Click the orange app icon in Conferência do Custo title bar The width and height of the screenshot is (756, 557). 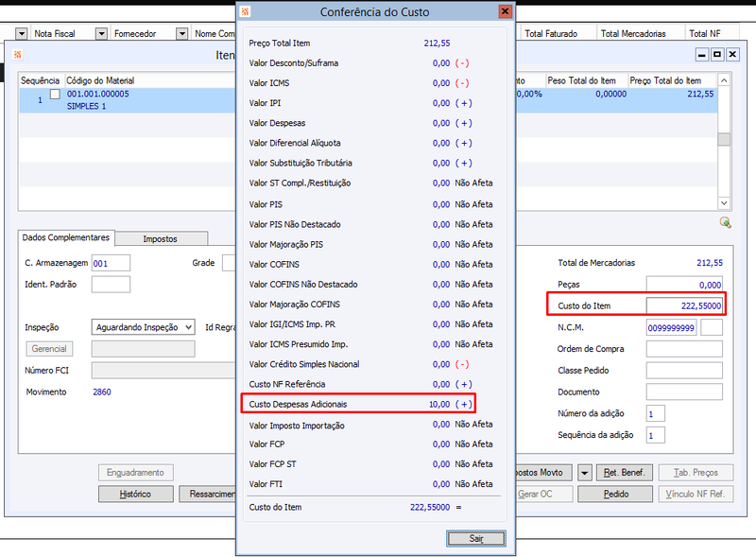pos(245,11)
